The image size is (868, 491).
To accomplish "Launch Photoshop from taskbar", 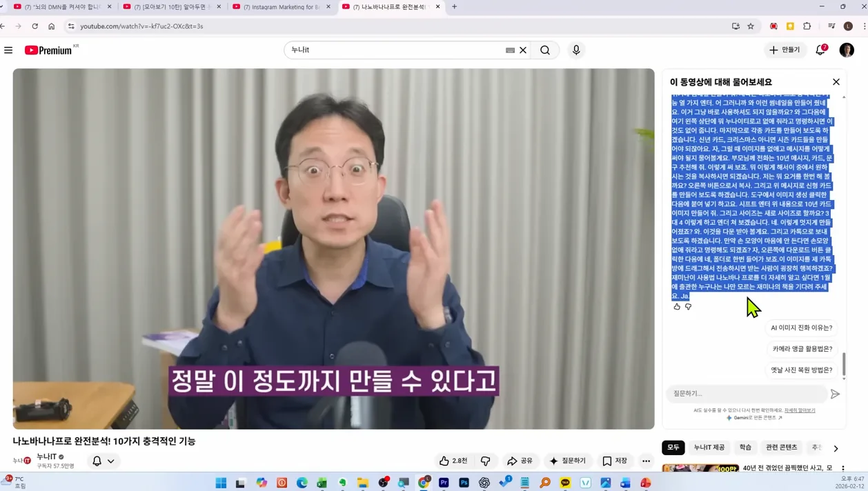I will [x=464, y=483].
